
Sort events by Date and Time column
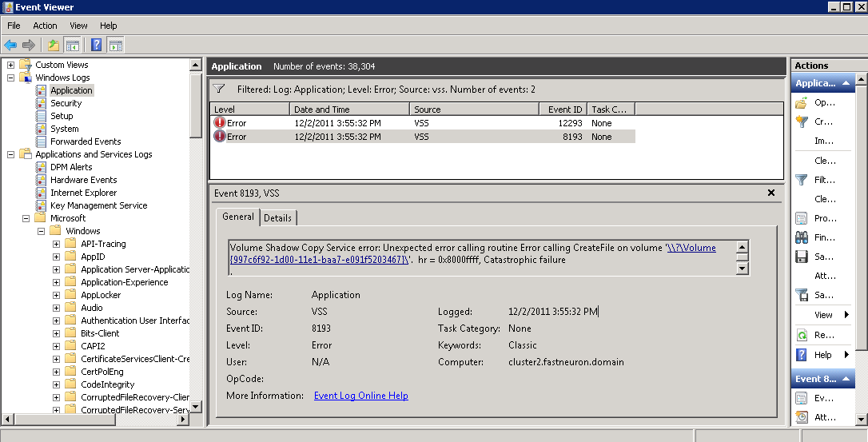tap(350, 110)
